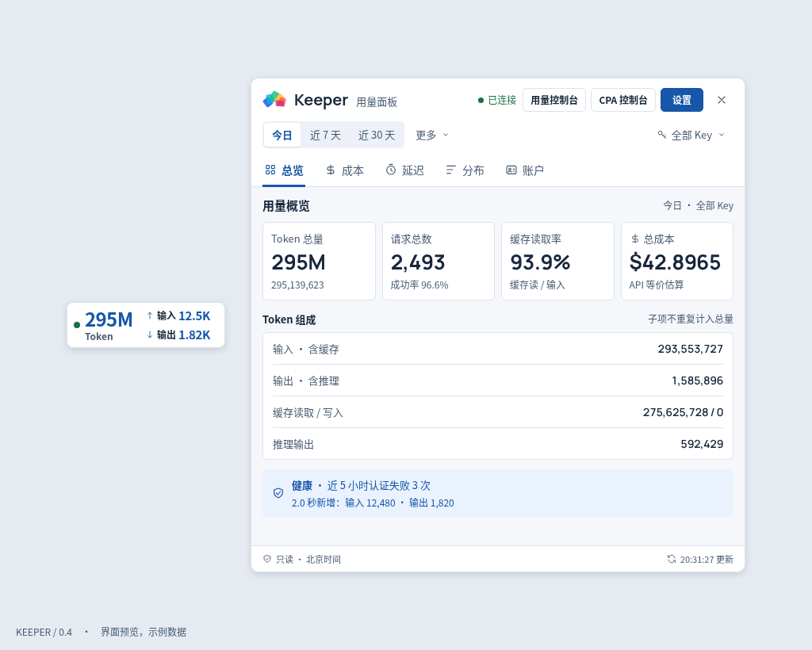Switch to the 总览 tab
This screenshot has height=650, width=812.
[x=284, y=170]
